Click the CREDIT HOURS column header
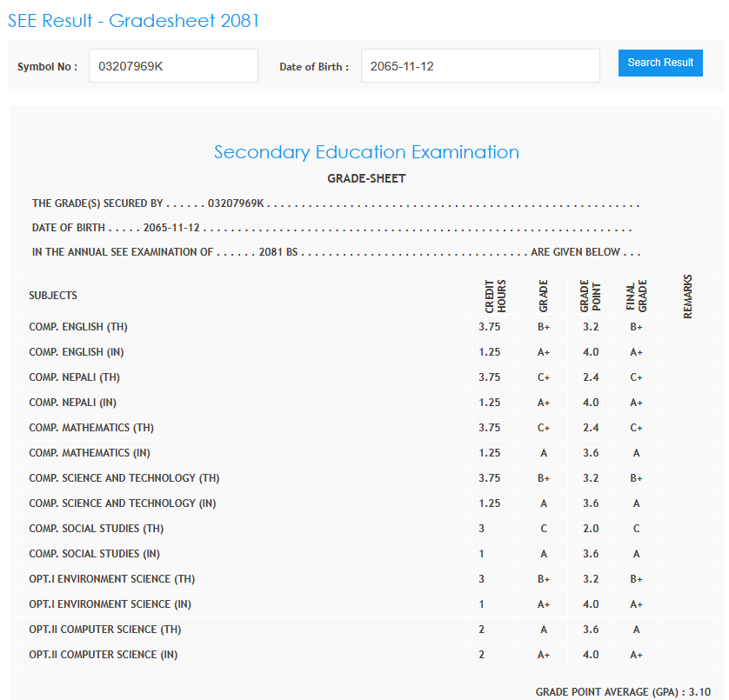 [x=495, y=297]
